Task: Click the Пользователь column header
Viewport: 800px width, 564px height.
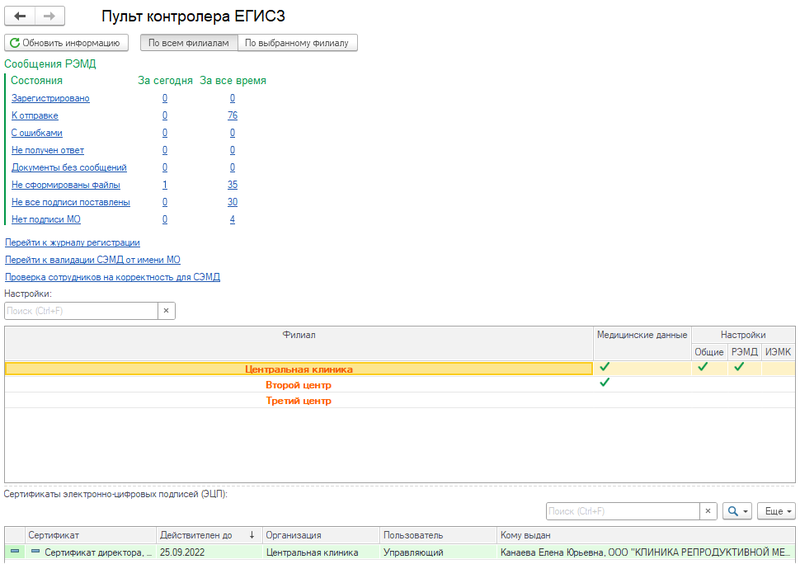Action: (438, 535)
